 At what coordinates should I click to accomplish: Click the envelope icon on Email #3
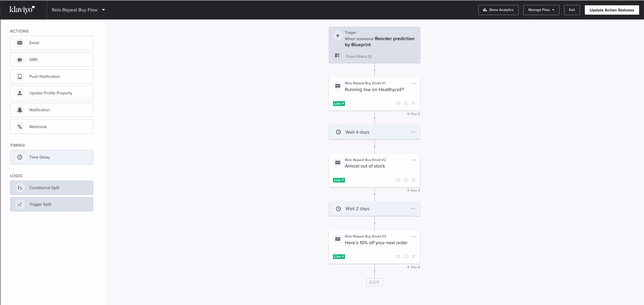click(337, 239)
